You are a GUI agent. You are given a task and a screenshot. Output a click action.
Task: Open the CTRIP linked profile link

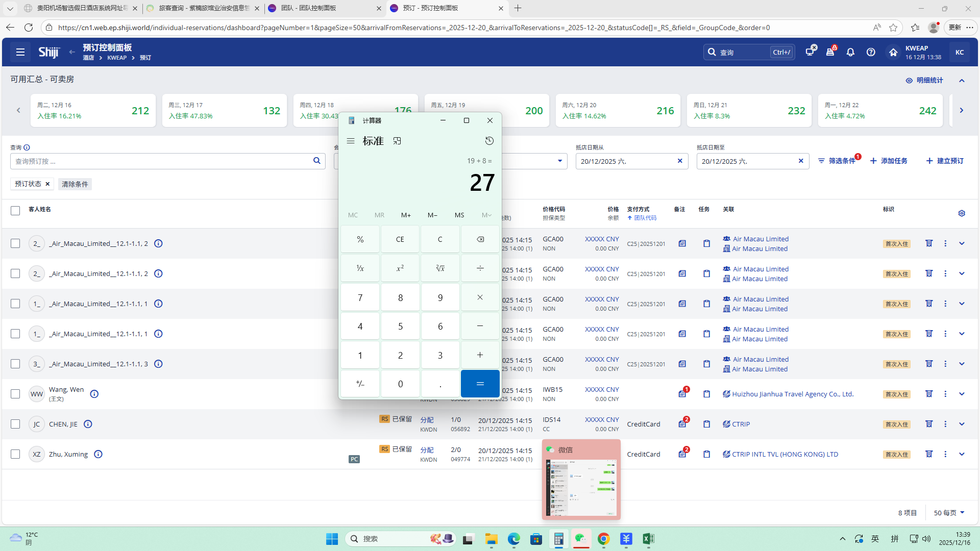741,424
